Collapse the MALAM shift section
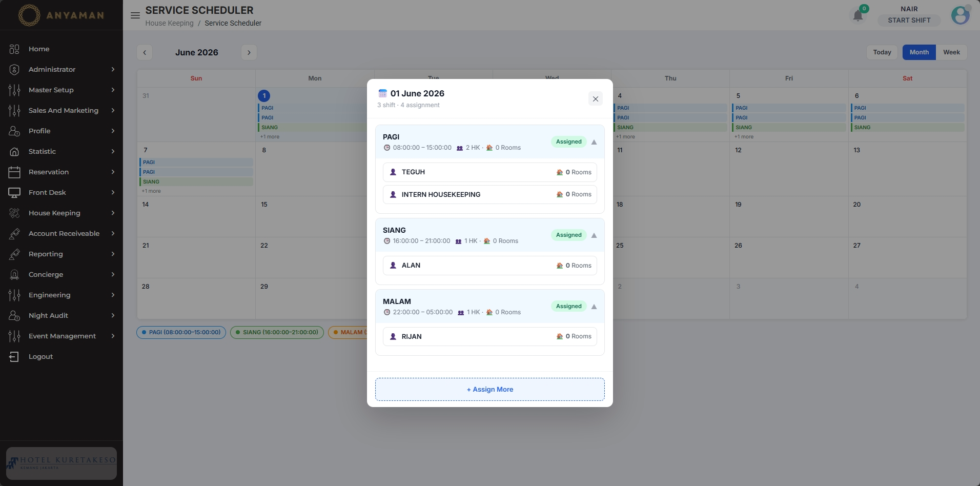The image size is (980, 486). coord(594,307)
